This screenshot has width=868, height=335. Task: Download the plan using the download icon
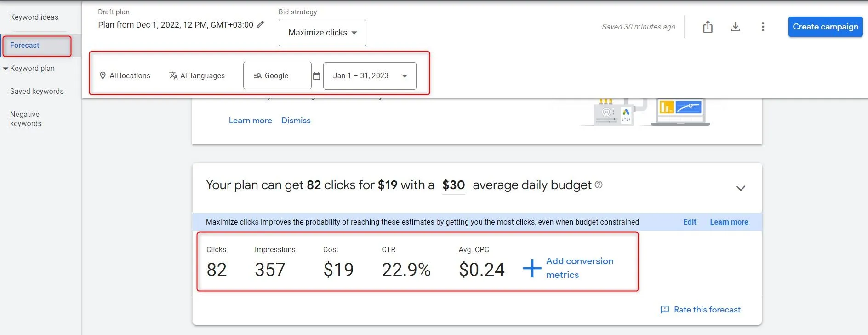735,27
